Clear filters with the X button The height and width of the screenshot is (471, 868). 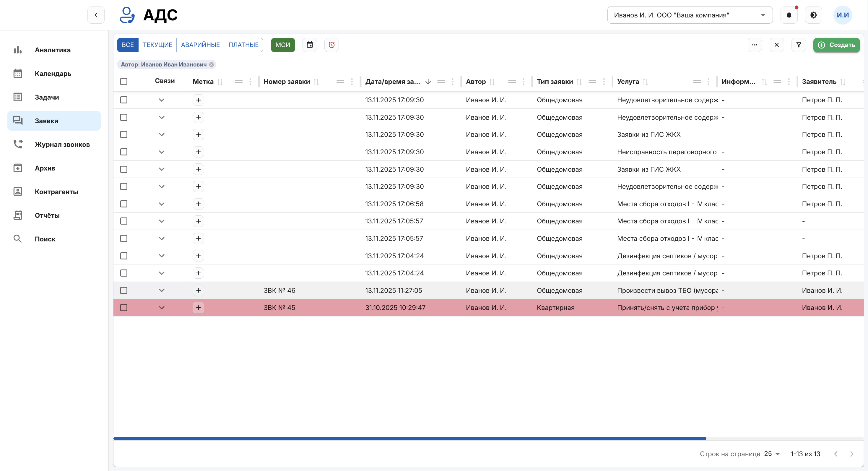tap(777, 45)
